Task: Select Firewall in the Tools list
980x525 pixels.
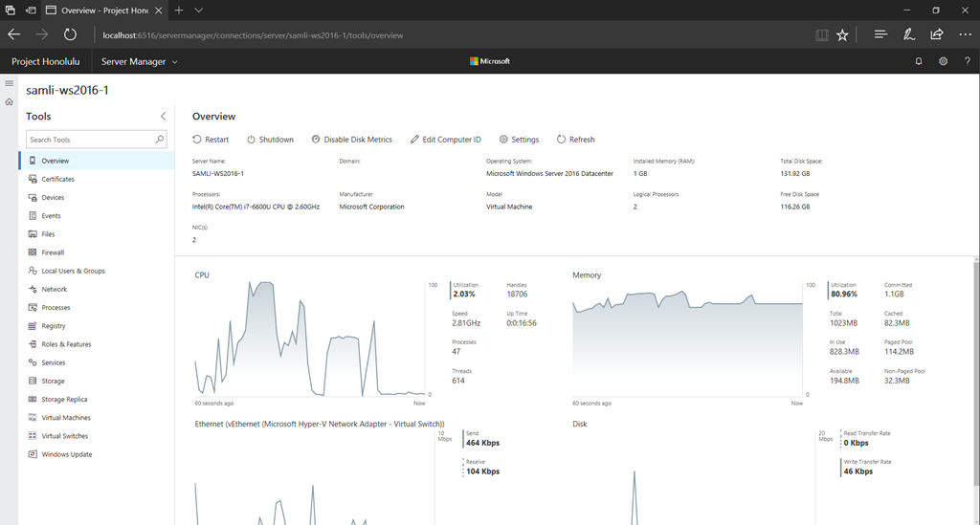Action: click(x=53, y=252)
